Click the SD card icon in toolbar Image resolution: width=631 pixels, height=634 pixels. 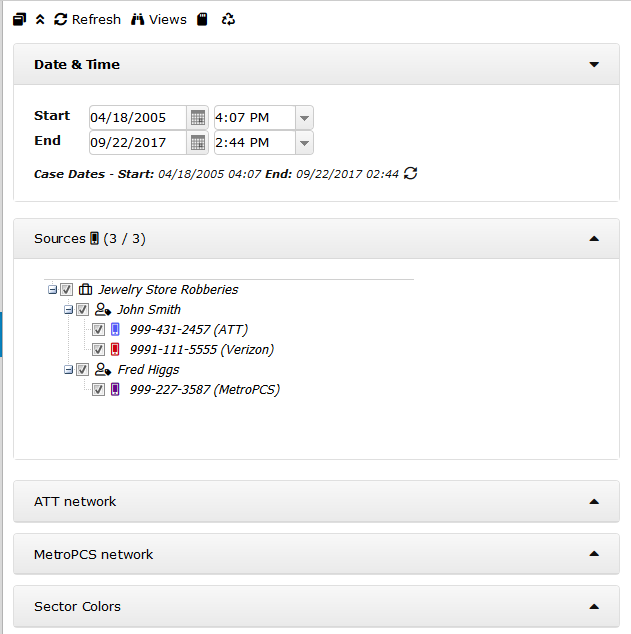tap(202, 20)
